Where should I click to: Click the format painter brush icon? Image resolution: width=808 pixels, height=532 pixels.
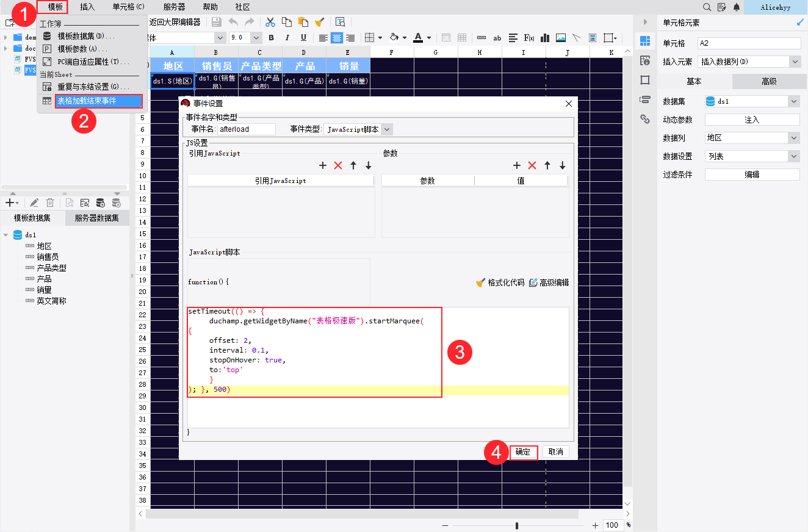[319, 22]
